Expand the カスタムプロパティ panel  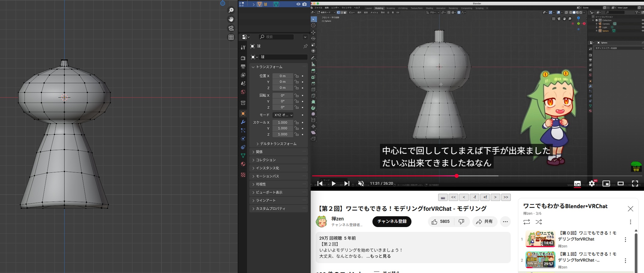click(278, 209)
